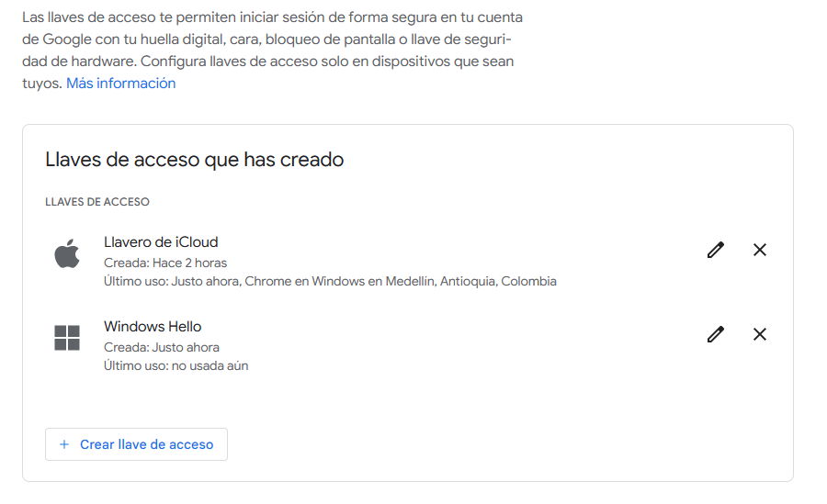This screenshot has height=504, width=827.
Task: Rename the Windows Hello passkey with pencil
Action: [x=716, y=334]
